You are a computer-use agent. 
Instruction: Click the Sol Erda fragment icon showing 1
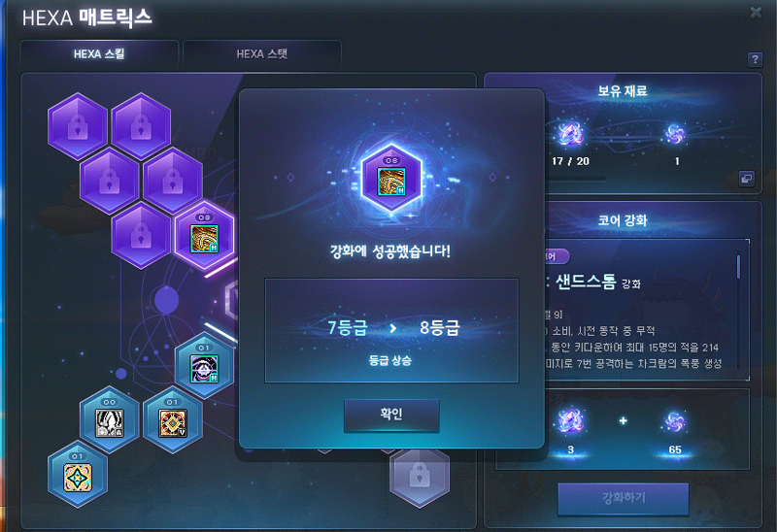point(675,134)
